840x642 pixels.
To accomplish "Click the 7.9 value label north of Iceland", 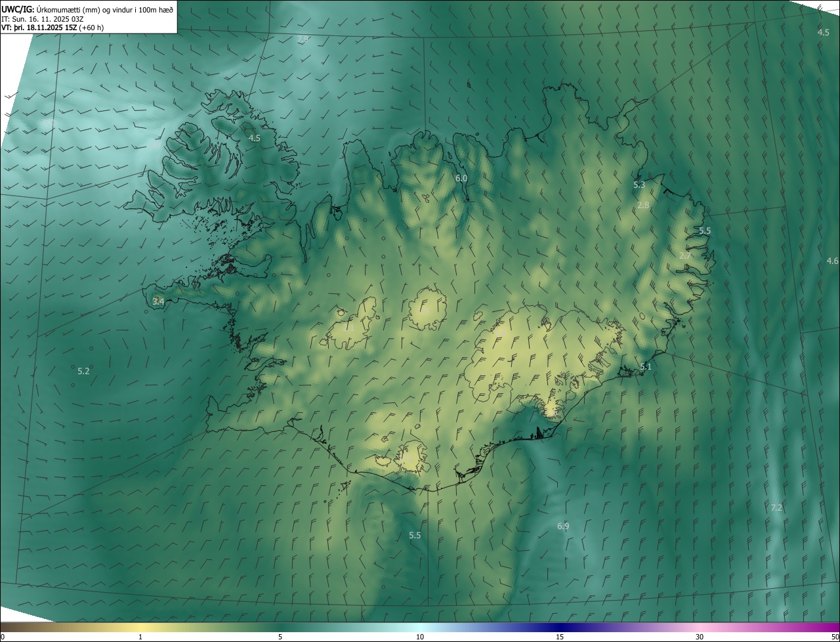I will pyautogui.click(x=303, y=39).
